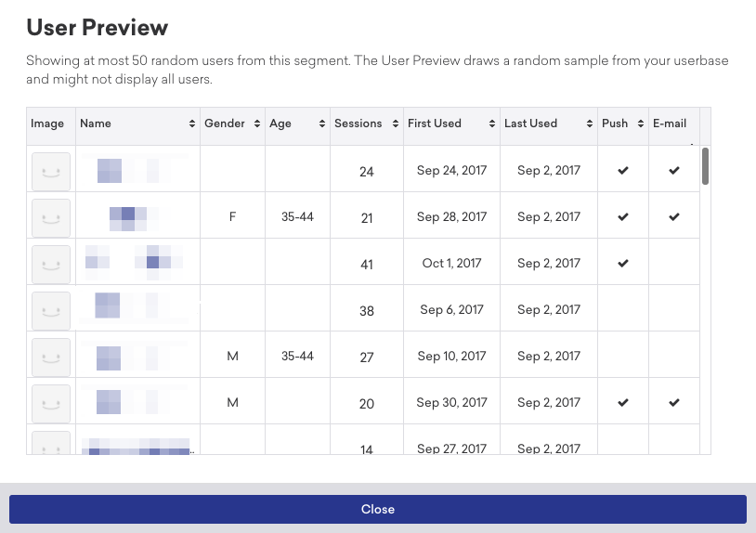Sort by Sessions column arrows
Image resolution: width=756 pixels, height=533 pixels.
(x=396, y=123)
